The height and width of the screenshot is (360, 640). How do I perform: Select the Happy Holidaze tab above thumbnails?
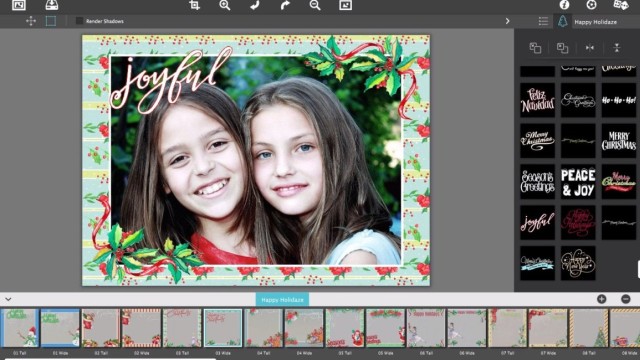(x=282, y=300)
